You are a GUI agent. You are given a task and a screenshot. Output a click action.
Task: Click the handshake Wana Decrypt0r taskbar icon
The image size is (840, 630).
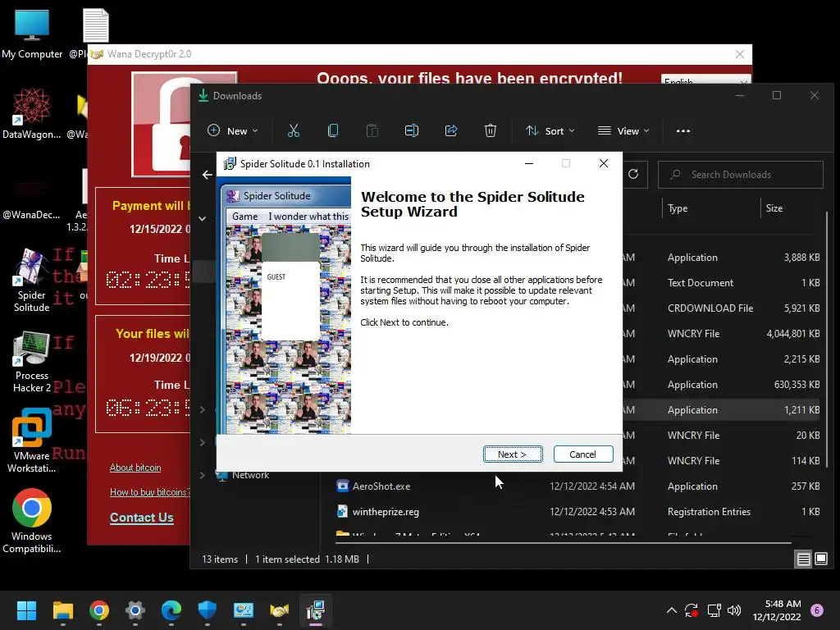(x=279, y=610)
